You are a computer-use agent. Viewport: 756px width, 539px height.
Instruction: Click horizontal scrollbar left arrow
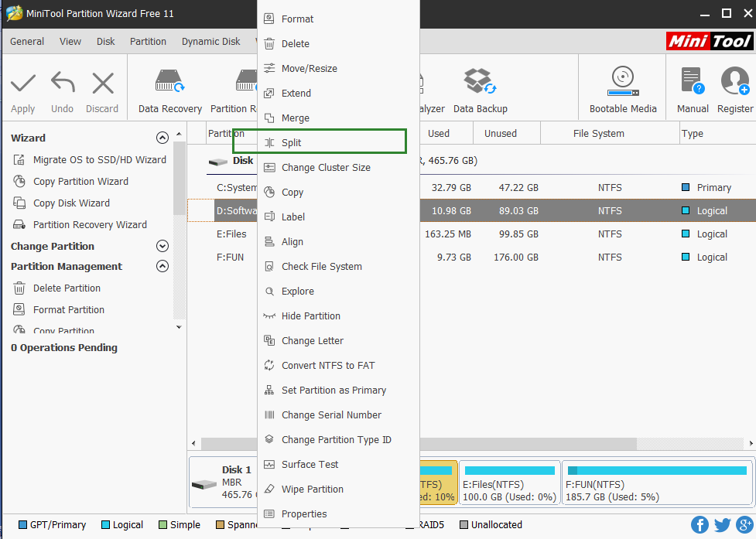[193, 443]
